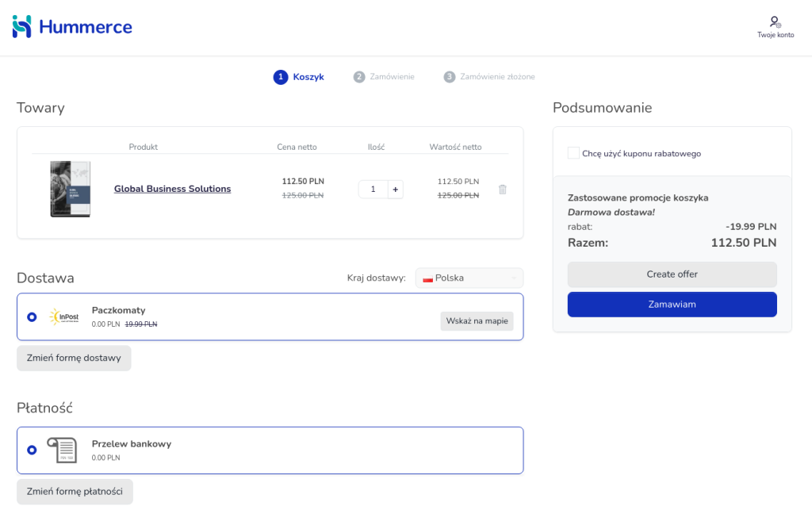Click the Create offer button
Viewport: 812px width, 506px height.
coord(672,274)
